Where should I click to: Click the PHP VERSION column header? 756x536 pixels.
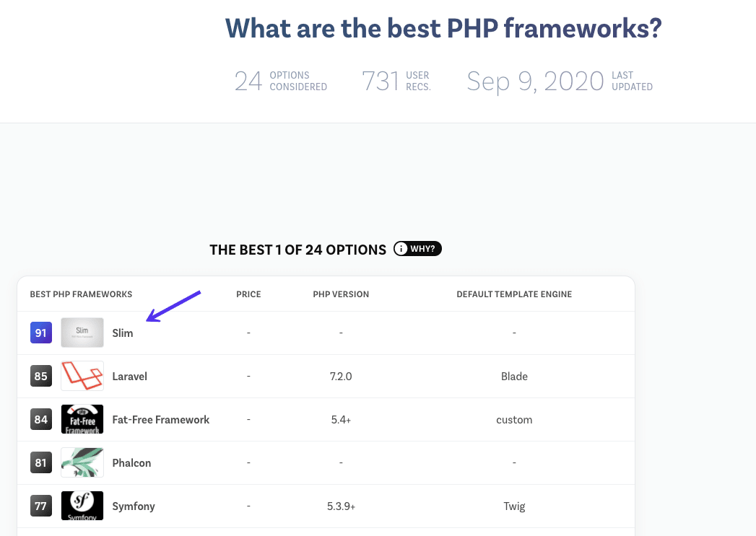tap(341, 294)
